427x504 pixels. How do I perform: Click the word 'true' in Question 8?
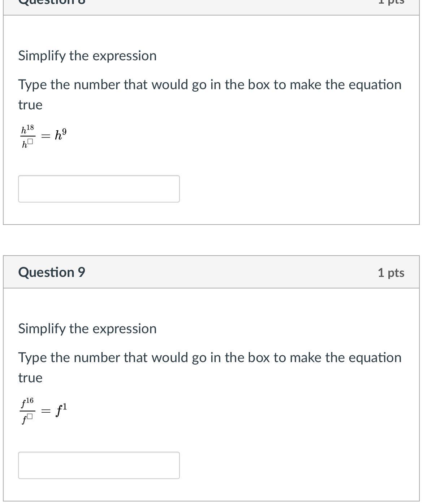pyautogui.click(x=30, y=105)
